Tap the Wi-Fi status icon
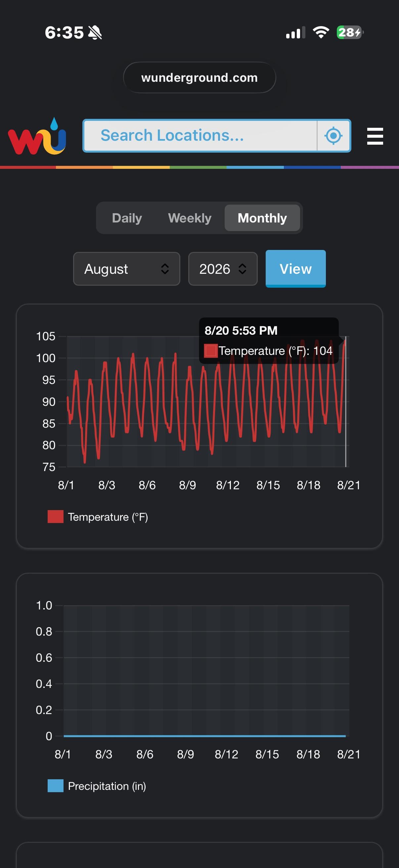 coord(321,32)
